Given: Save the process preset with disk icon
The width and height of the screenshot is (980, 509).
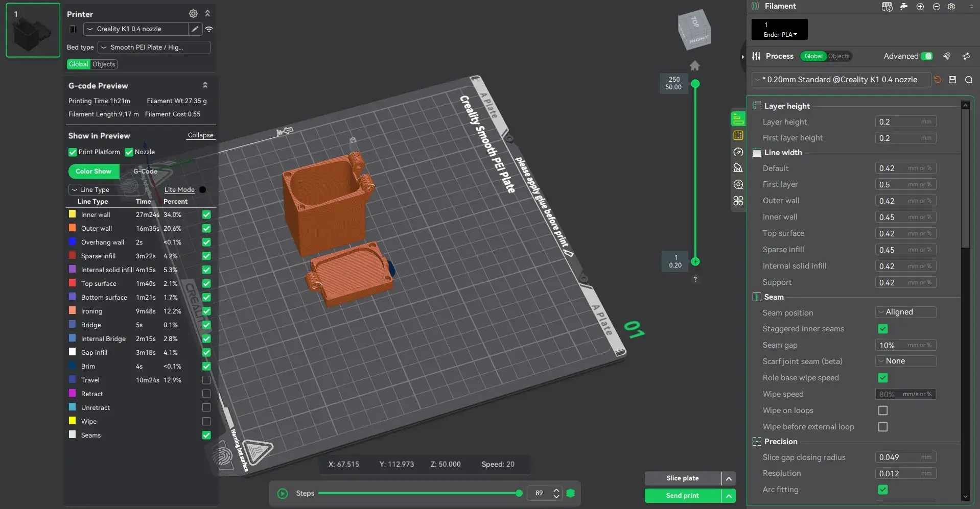Looking at the screenshot, I should [952, 80].
